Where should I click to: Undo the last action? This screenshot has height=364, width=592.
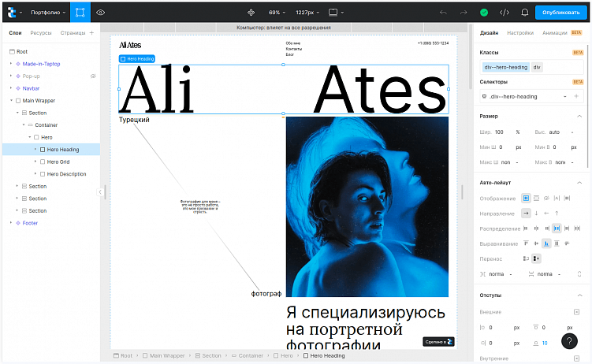pos(443,13)
